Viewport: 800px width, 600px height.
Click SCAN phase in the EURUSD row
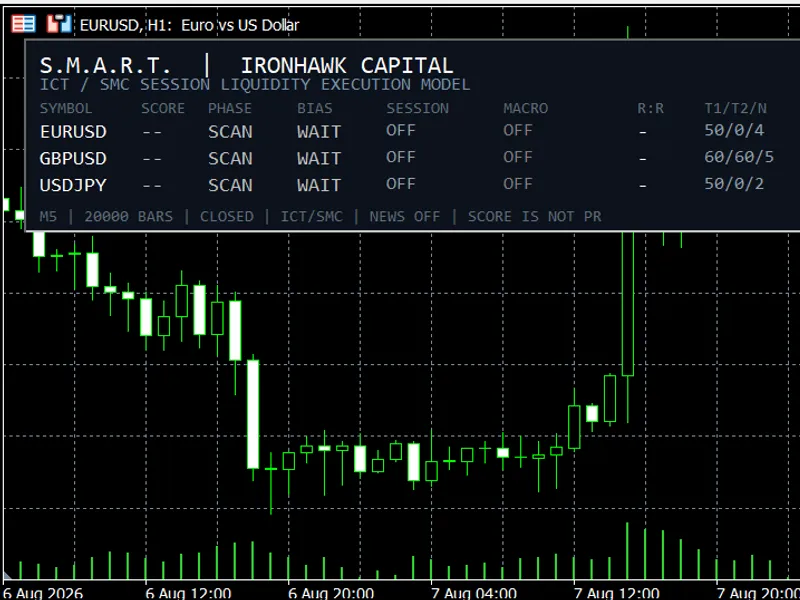(230, 132)
